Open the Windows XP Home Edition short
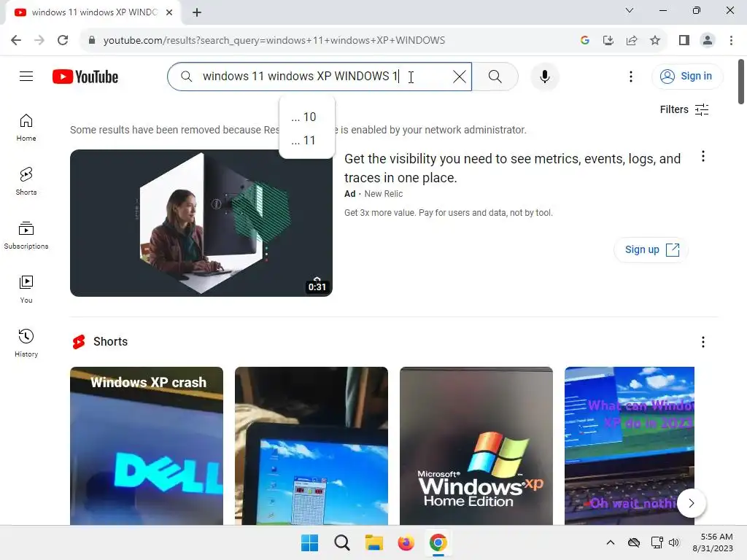This screenshot has width=747, height=560. (x=476, y=446)
